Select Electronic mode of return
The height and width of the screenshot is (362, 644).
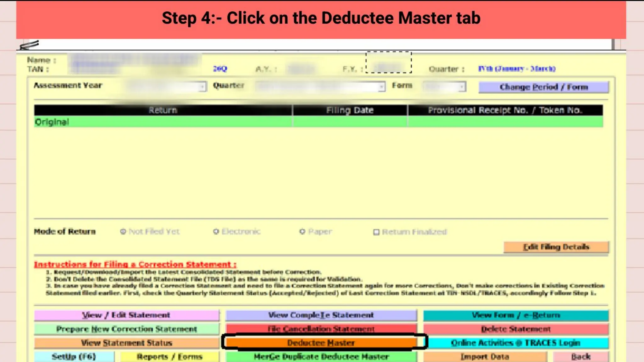[x=216, y=232]
